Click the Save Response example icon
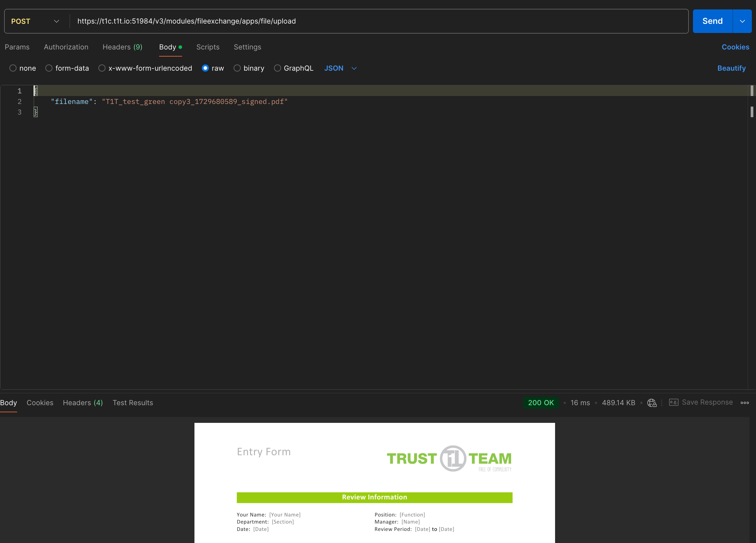Viewport: 756px width, 543px height. [673, 403]
